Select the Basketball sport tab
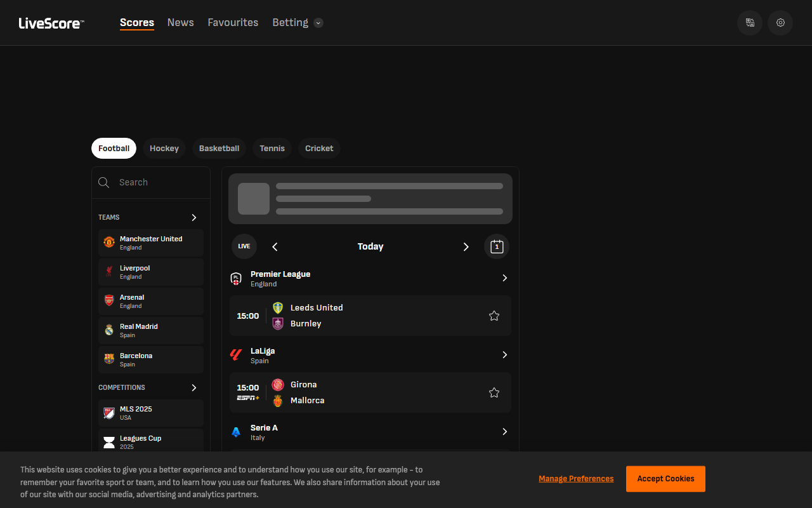812x508 pixels. (x=219, y=148)
